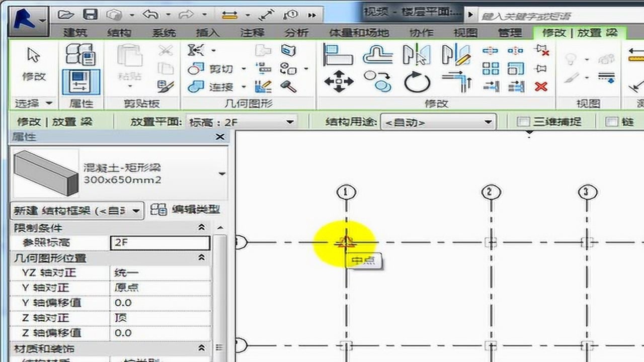This screenshot has height=362, width=644.
Task: Select the Copy tool in 修改 panel
Action: point(378,81)
